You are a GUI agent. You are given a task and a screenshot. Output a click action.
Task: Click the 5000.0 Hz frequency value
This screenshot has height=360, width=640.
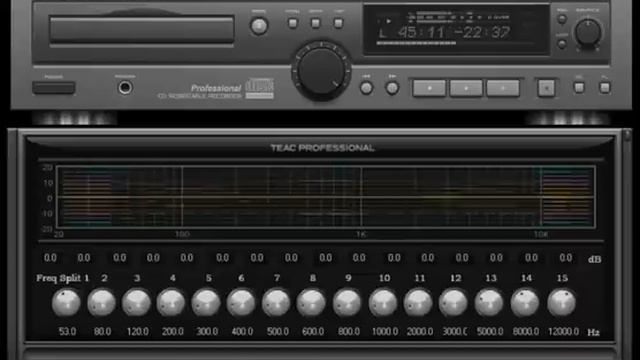coord(490,331)
